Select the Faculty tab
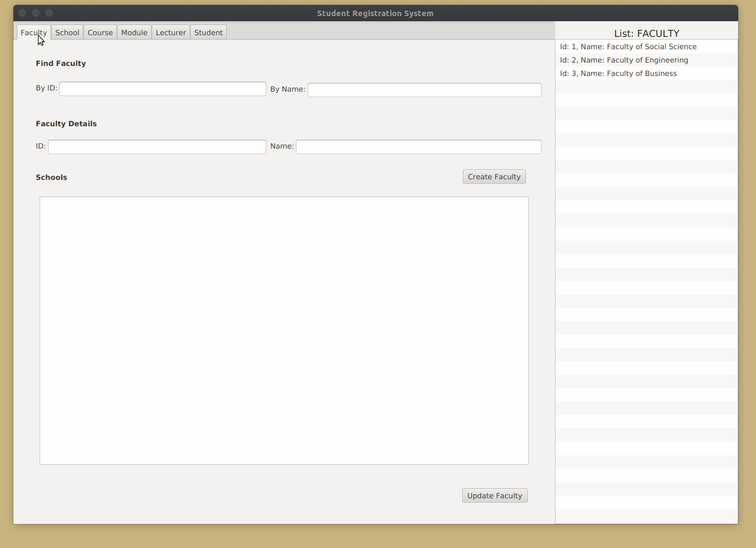Viewport: 756px width, 548px height. click(x=34, y=32)
